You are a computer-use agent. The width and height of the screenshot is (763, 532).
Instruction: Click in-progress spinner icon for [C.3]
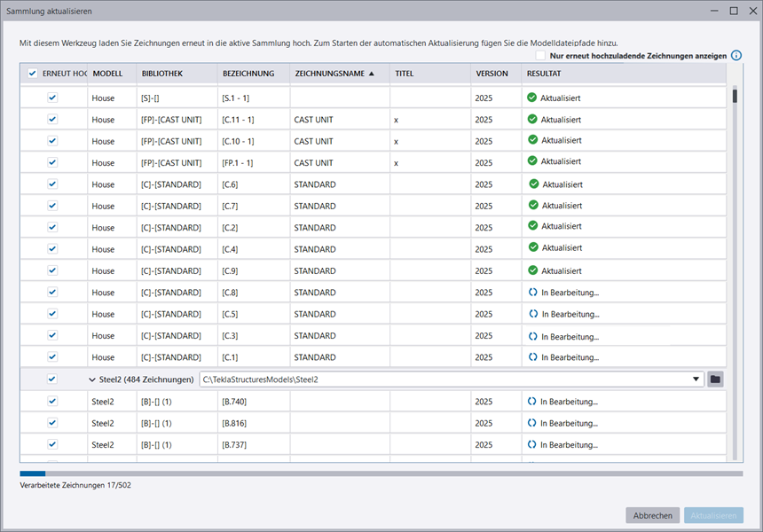pyautogui.click(x=533, y=337)
